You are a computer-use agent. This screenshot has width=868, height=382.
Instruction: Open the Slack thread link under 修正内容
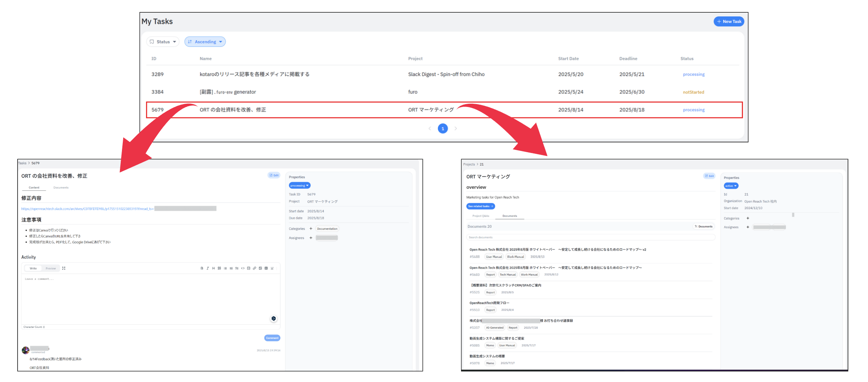[87, 209]
